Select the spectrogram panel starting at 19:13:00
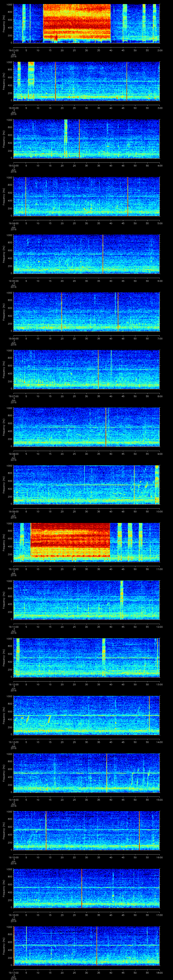The image size is (173, 980). tap(86, 715)
